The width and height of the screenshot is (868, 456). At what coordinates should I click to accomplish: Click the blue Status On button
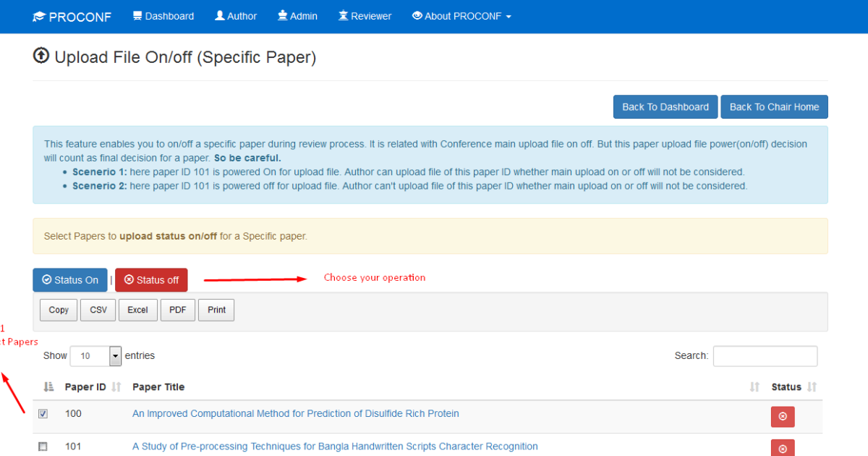[70, 280]
